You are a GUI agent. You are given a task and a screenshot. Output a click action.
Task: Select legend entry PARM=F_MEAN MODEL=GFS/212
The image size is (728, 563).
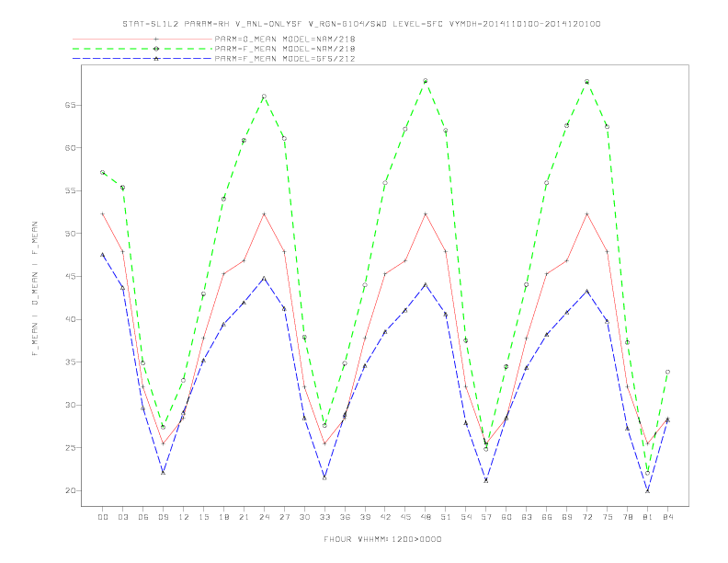[x=285, y=59]
